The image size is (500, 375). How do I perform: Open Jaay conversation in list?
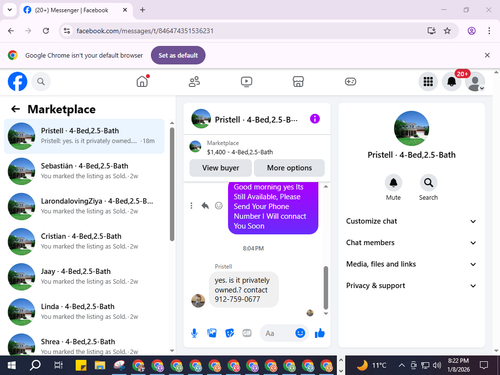coord(84,277)
